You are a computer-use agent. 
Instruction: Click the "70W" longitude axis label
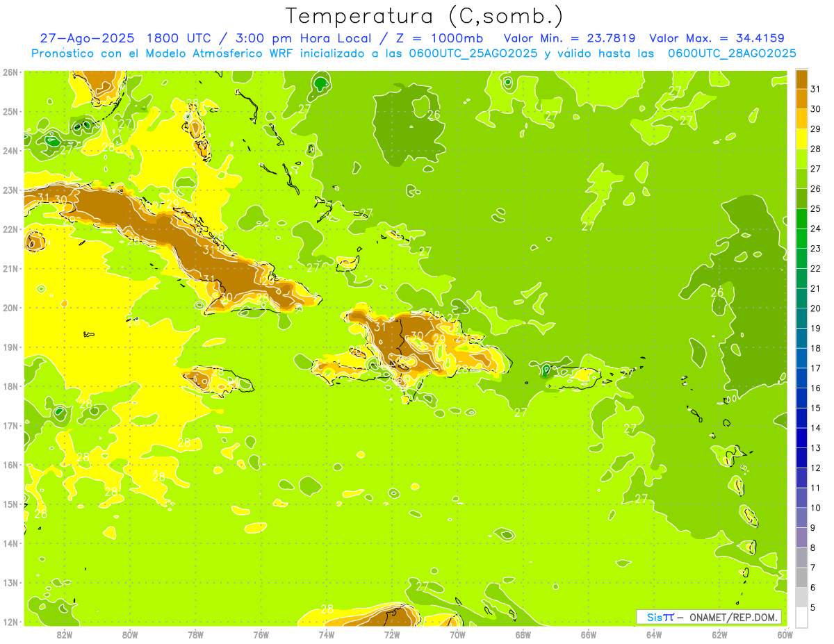pyautogui.click(x=457, y=634)
